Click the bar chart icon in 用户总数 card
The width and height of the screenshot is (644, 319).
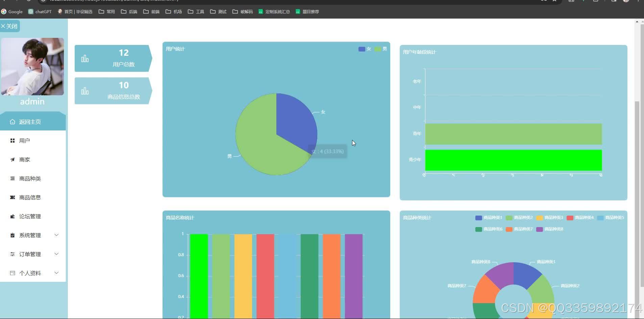pos(85,59)
